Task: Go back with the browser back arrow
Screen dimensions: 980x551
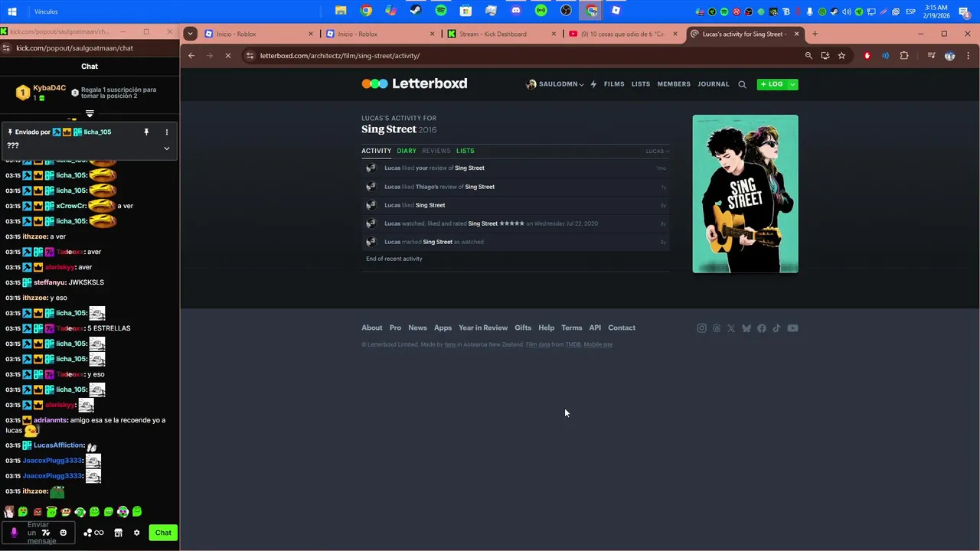Action: pyautogui.click(x=191, y=56)
